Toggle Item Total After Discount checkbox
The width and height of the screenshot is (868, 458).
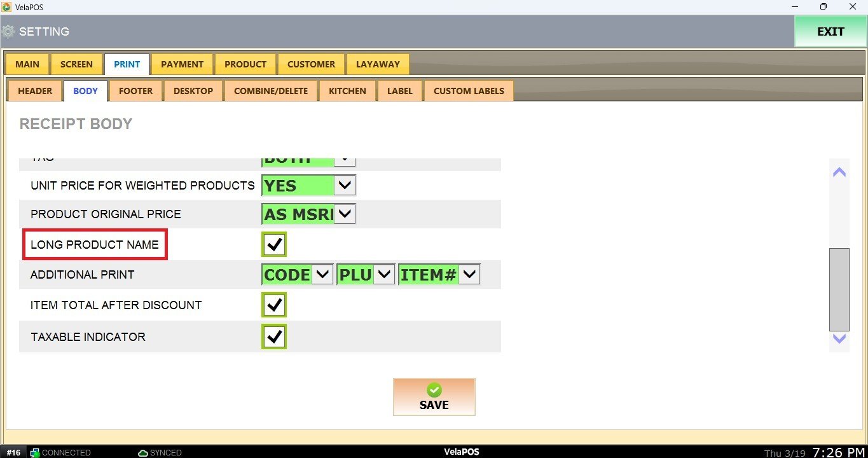pyautogui.click(x=274, y=305)
